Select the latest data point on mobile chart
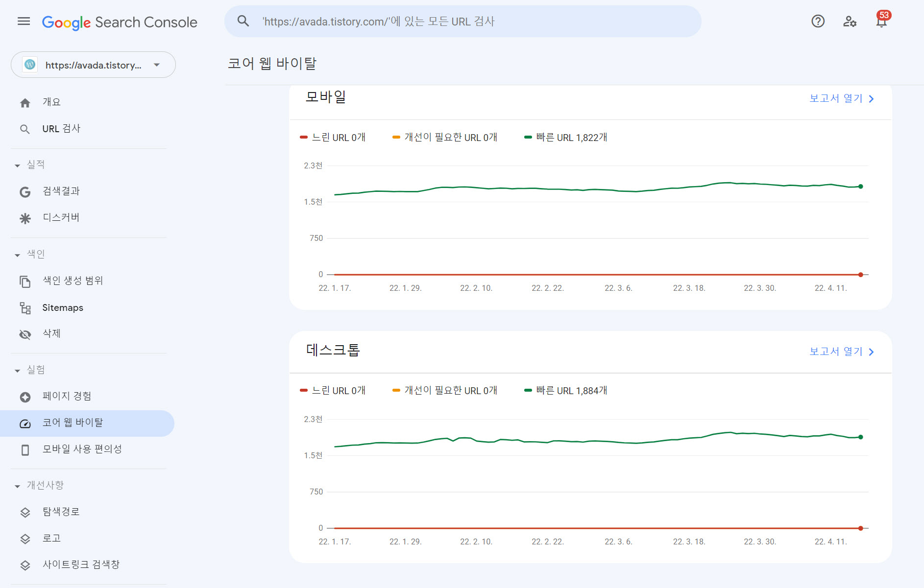Viewport: 924px width, 588px height. [x=860, y=186]
